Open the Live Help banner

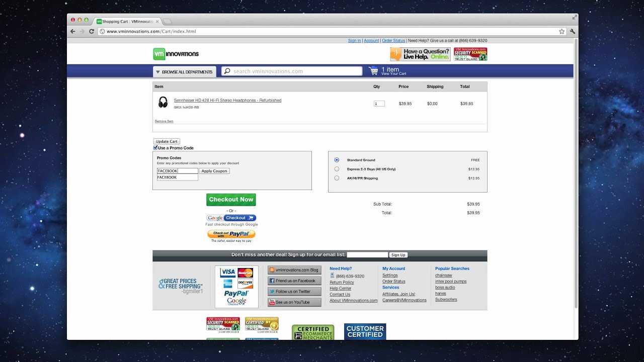(420, 54)
